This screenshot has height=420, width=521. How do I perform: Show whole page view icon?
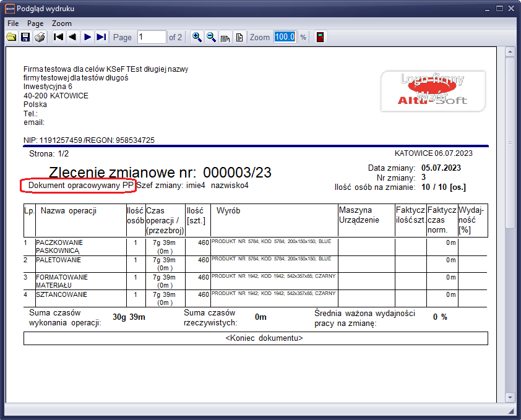point(239,37)
